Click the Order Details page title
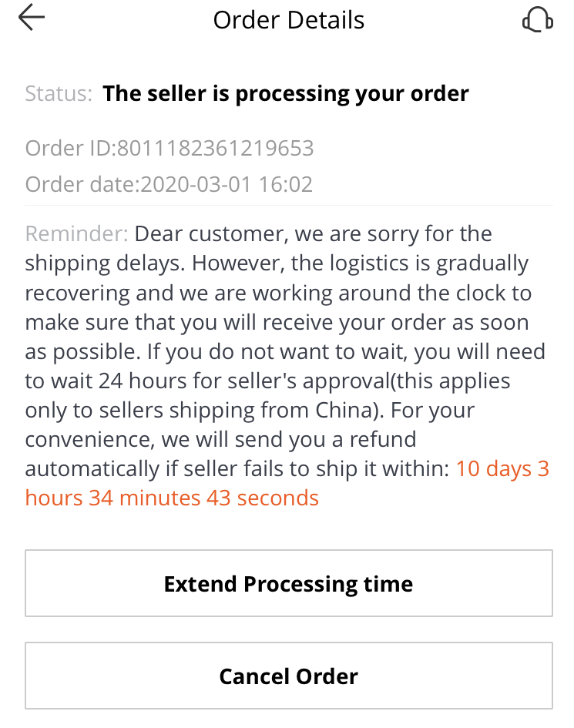The height and width of the screenshot is (728, 574). pos(288,20)
